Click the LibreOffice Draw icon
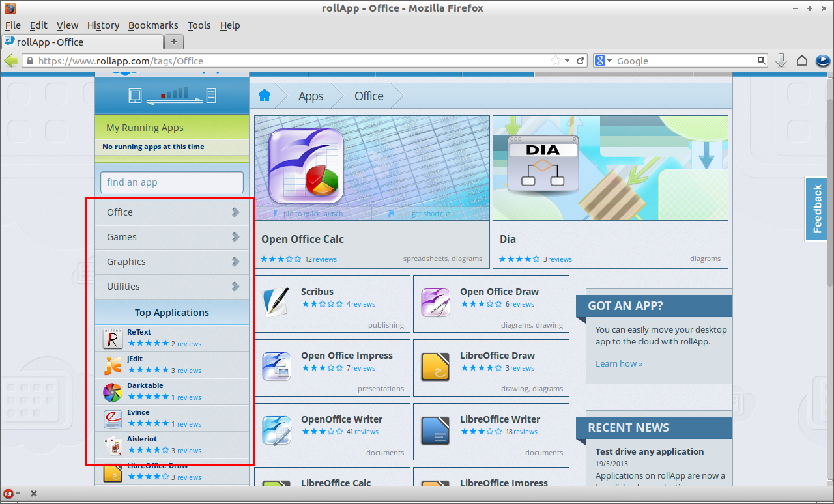The height and width of the screenshot is (504, 834). click(435, 366)
